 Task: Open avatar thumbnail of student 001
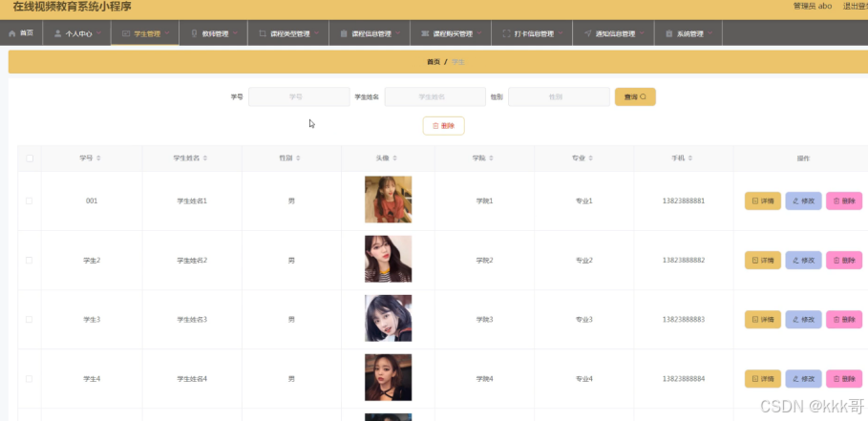coord(388,200)
